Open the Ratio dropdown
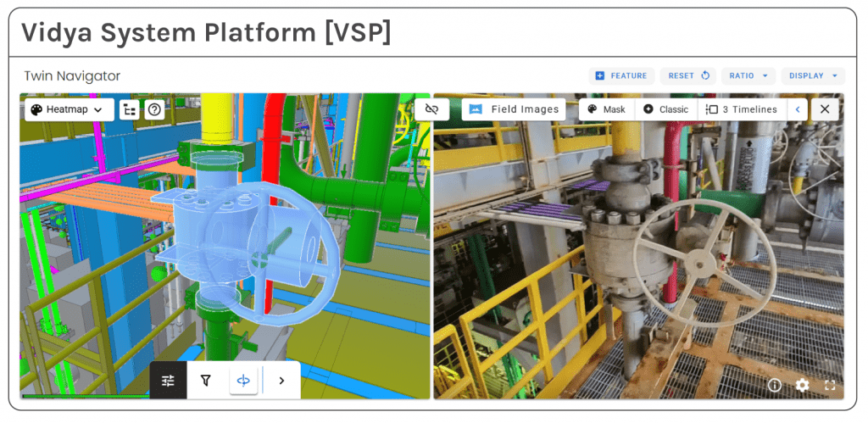 (x=748, y=75)
